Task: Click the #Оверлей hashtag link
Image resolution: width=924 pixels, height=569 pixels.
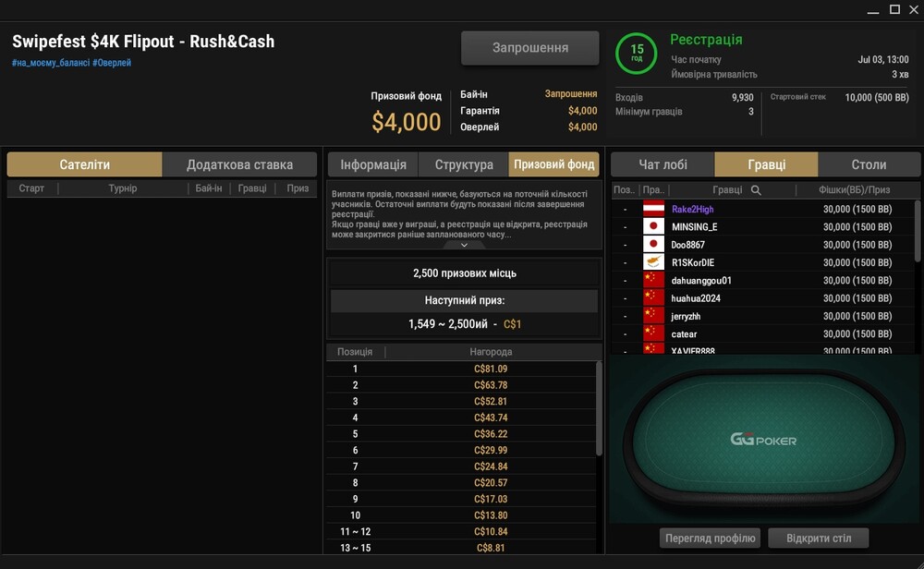Action: coord(112,63)
